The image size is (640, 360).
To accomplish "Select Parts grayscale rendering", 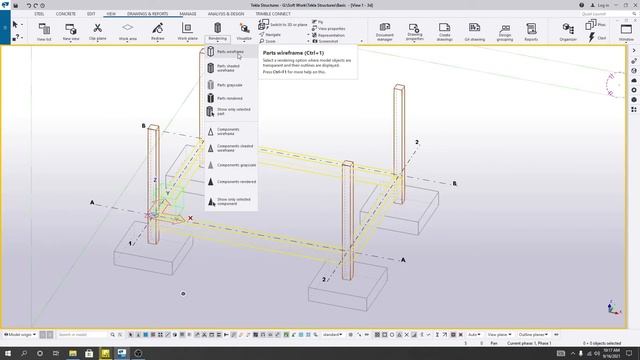I will pyautogui.click(x=231, y=85).
